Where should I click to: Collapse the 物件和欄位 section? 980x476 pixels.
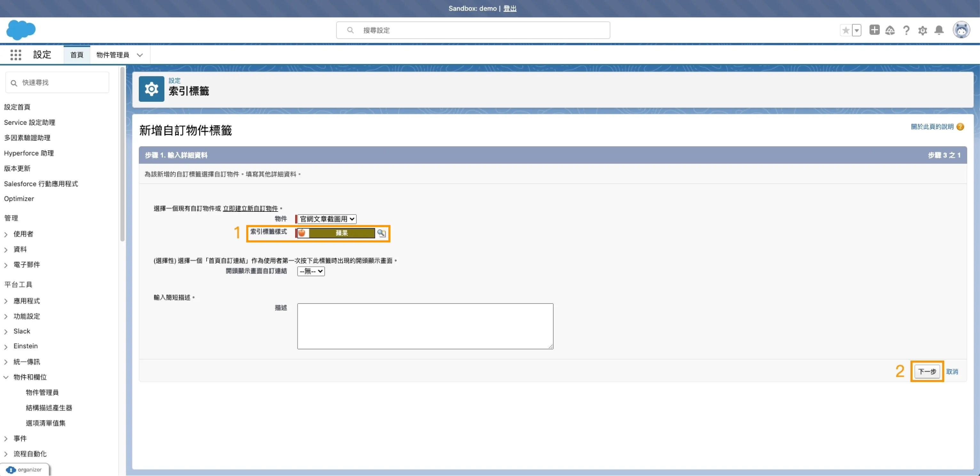pyautogui.click(x=6, y=377)
